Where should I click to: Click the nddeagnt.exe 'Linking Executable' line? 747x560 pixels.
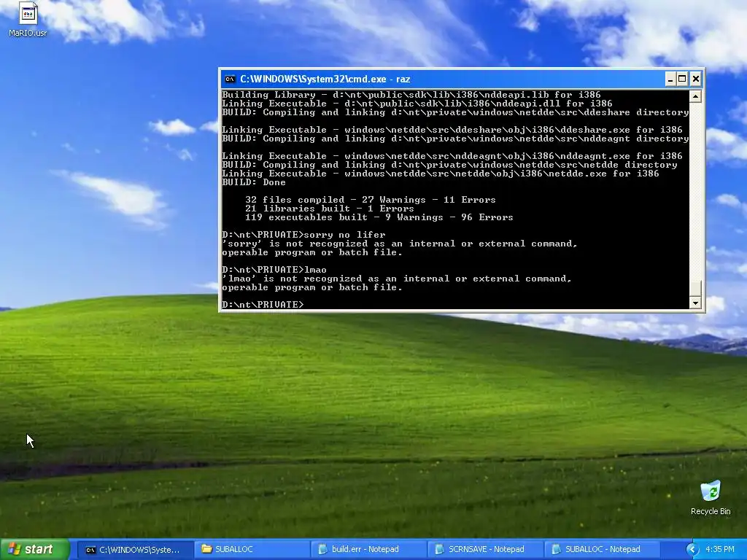pyautogui.click(x=452, y=156)
